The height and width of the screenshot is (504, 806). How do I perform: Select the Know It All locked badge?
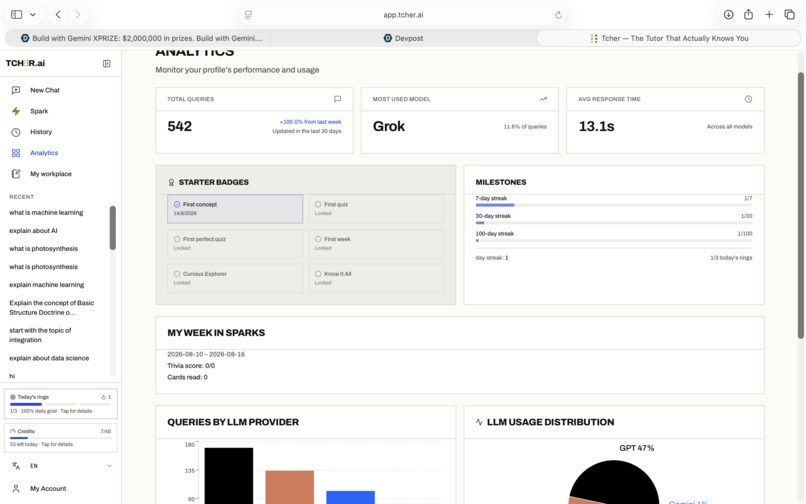coord(376,278)
